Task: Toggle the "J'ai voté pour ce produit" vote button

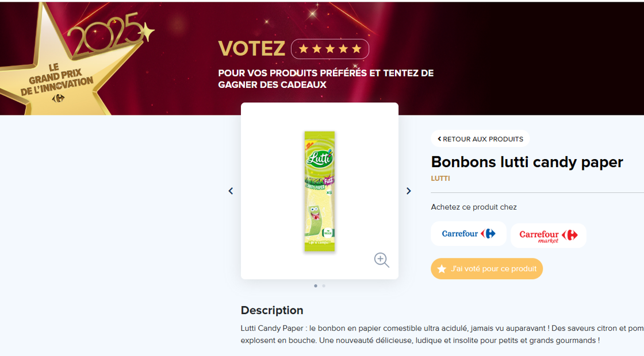Action: (486, 269)
